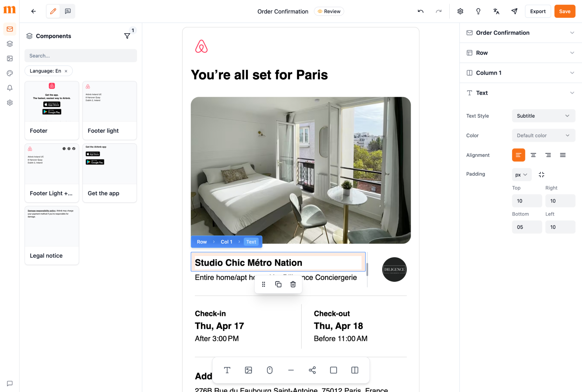Open the Default color dropdown
The width and height of the screenshot is (582, 392).
[543, 135]
